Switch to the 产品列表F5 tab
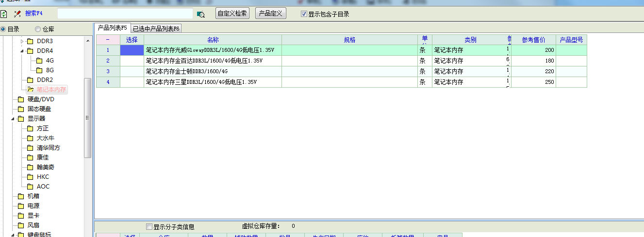Screen dimensions: 644x237 (112, 28)
